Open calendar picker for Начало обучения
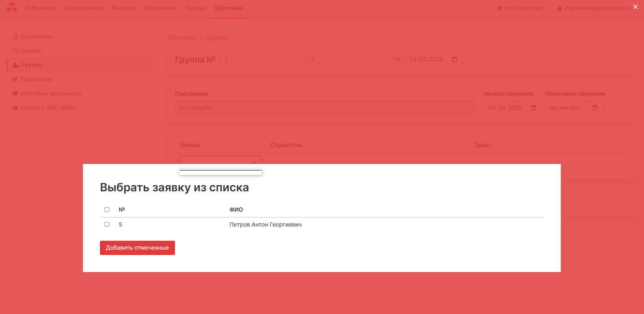644x314 pixels. (x=533, y=108)
